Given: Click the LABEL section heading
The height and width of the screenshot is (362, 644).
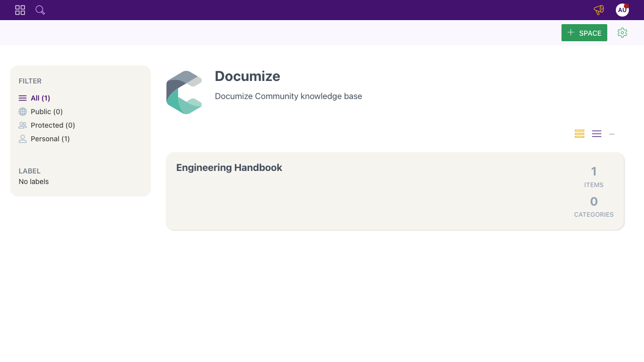Looking at the screenshot, I should 30,171.
